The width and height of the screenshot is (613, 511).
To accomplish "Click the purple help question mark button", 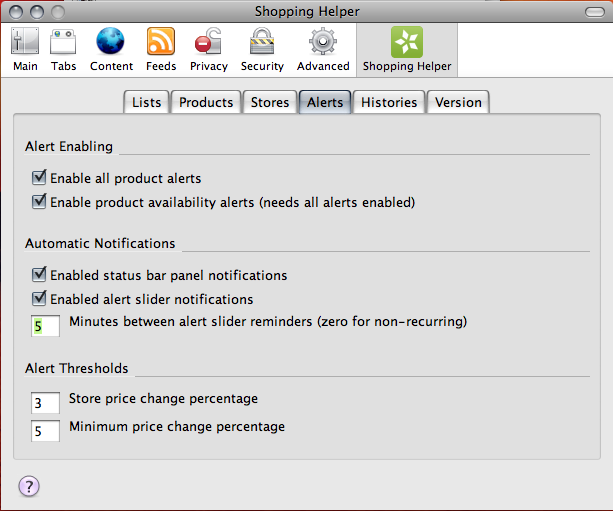I will [29, 486].
